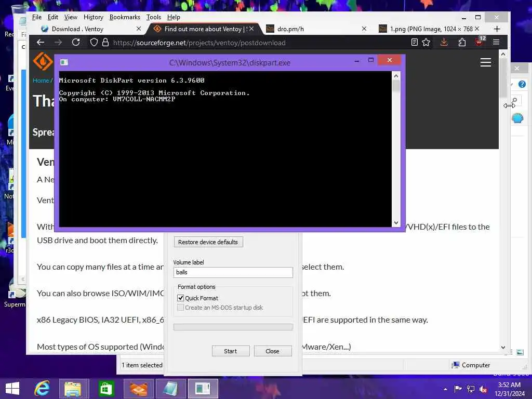
Task: Click the taskbar clock and date
Action: coord(509,389)
